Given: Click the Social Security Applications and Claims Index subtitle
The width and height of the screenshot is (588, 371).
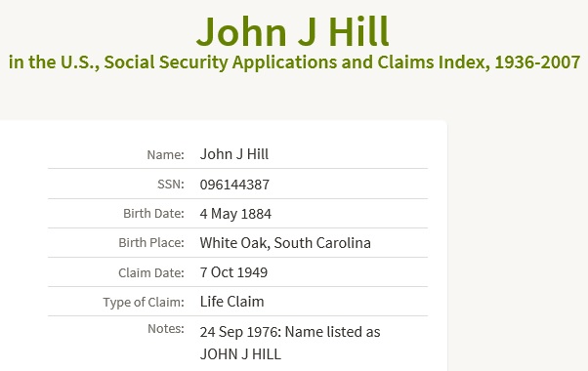Looking at the screenshot, I should point(294,62).
